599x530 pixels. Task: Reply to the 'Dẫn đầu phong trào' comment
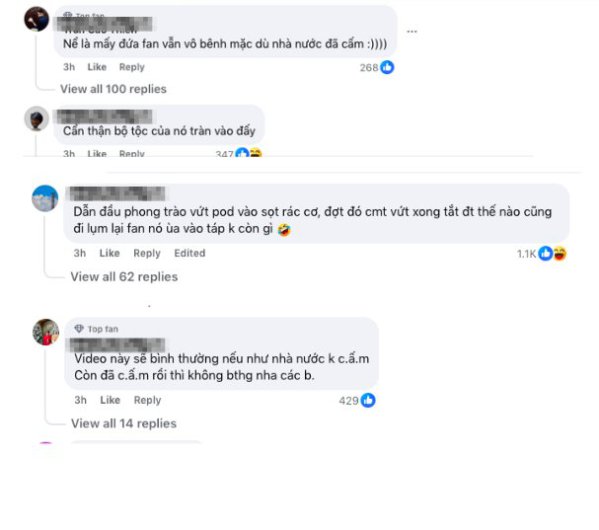tap(147, 253)
